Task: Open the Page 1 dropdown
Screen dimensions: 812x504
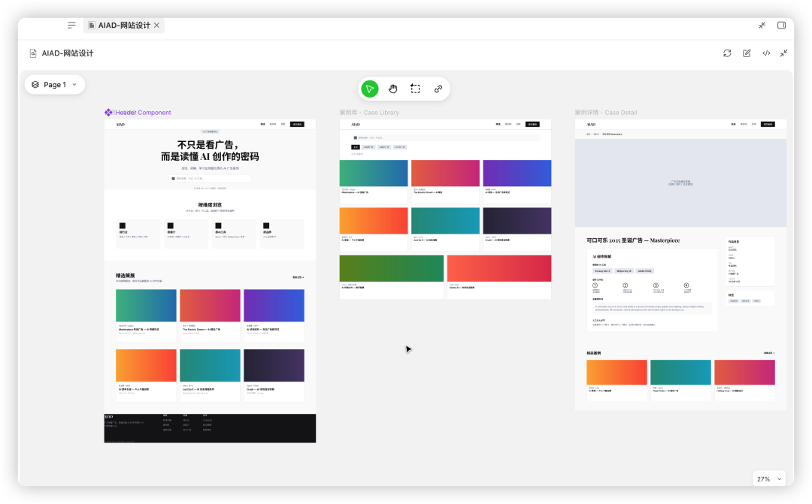Action: [x=55, y=84]
